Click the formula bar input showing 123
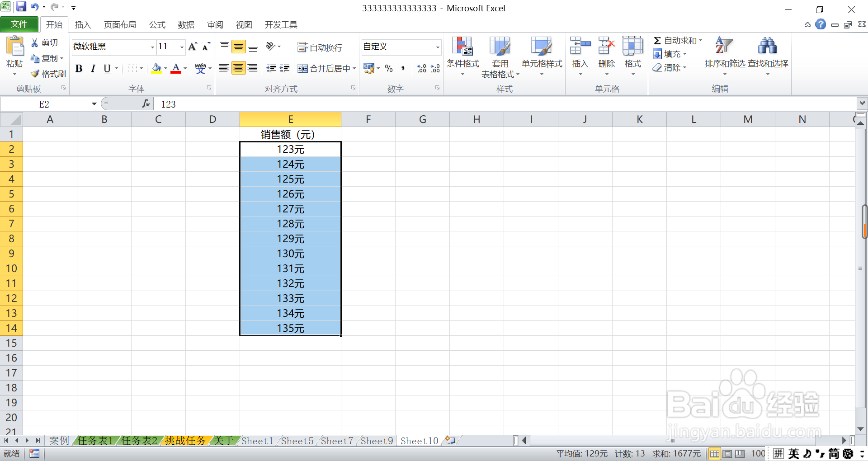 [x=505, y=104]
